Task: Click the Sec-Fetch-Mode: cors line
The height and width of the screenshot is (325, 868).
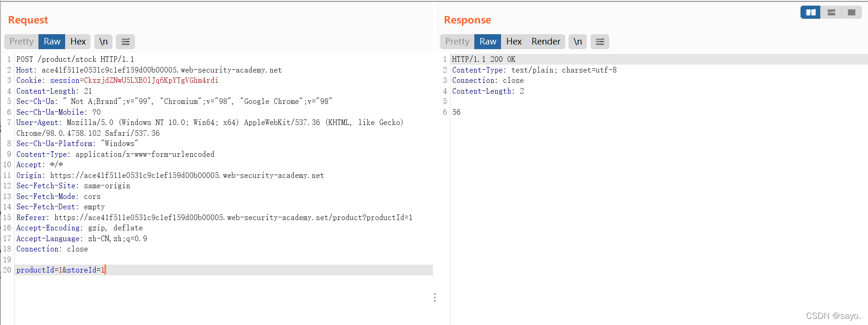Action: tap(59, 197)
